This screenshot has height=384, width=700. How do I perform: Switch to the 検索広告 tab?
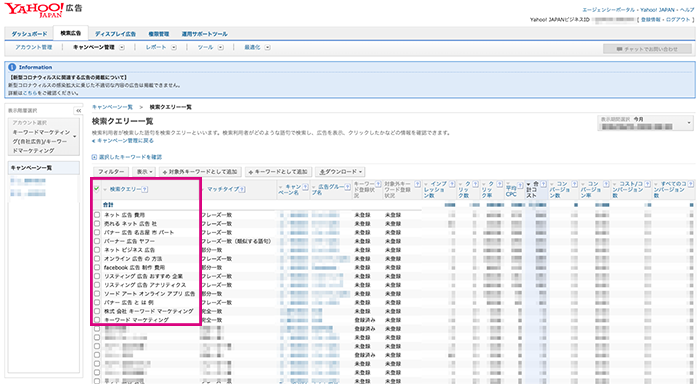(x=71, y=33)
